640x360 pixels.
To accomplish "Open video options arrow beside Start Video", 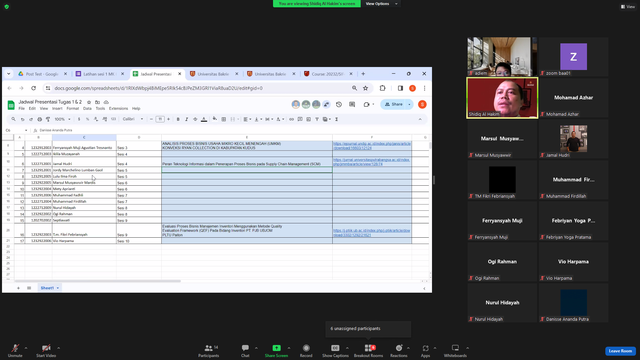I will [x=59, y=348].
